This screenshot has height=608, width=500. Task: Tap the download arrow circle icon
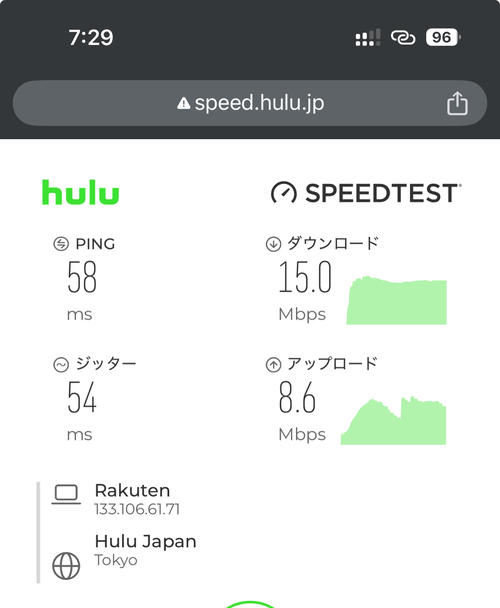click(273, 244)
